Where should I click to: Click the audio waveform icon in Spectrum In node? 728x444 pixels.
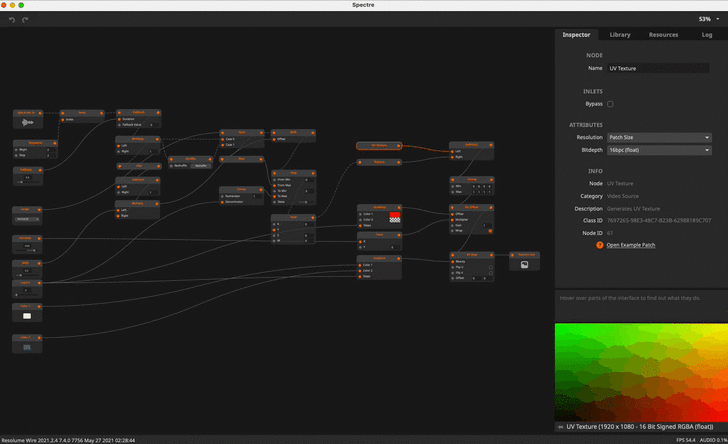click(27, 122)
